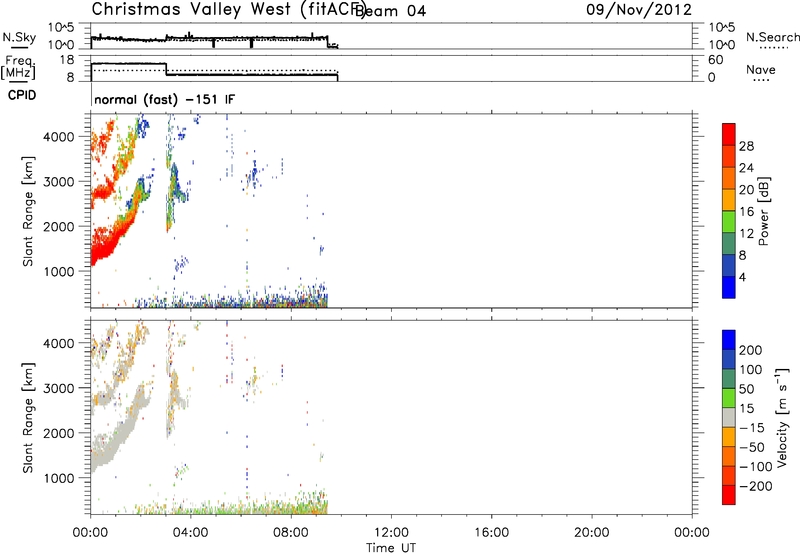Click the '100' tick on the Velocity colorbar

pos(751,369)
